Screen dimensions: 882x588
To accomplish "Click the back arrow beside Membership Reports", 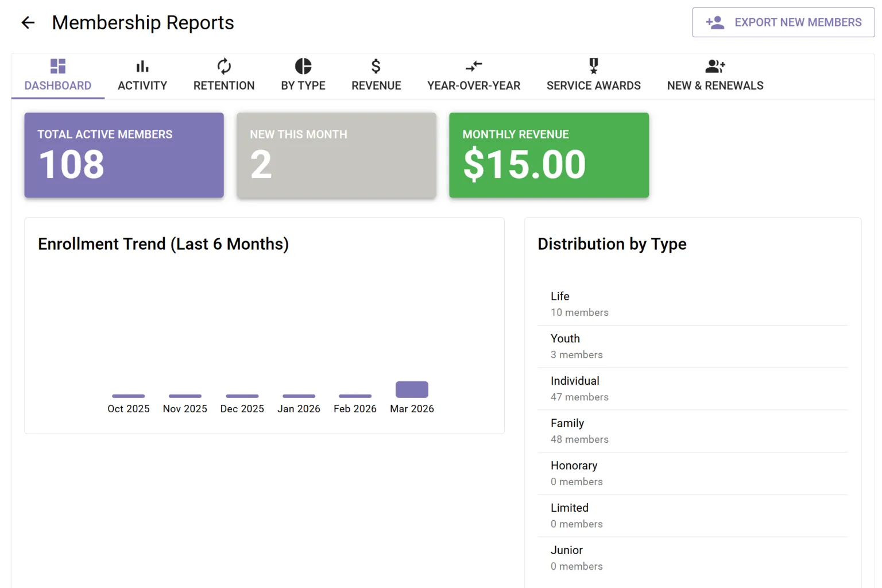I will click(28, 22).
